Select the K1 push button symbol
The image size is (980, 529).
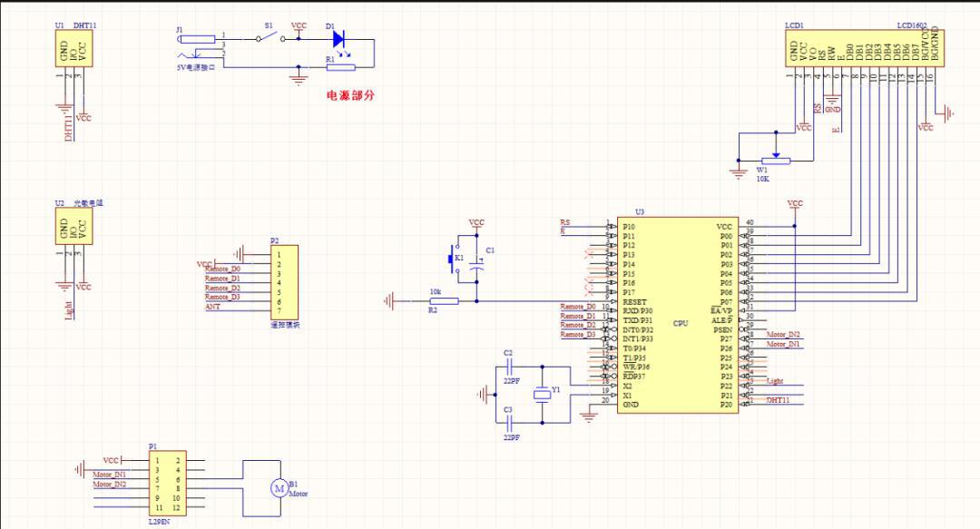455,259
